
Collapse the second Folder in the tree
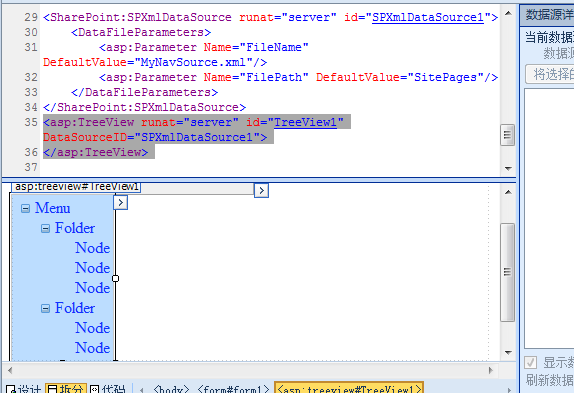coord(45,308)
